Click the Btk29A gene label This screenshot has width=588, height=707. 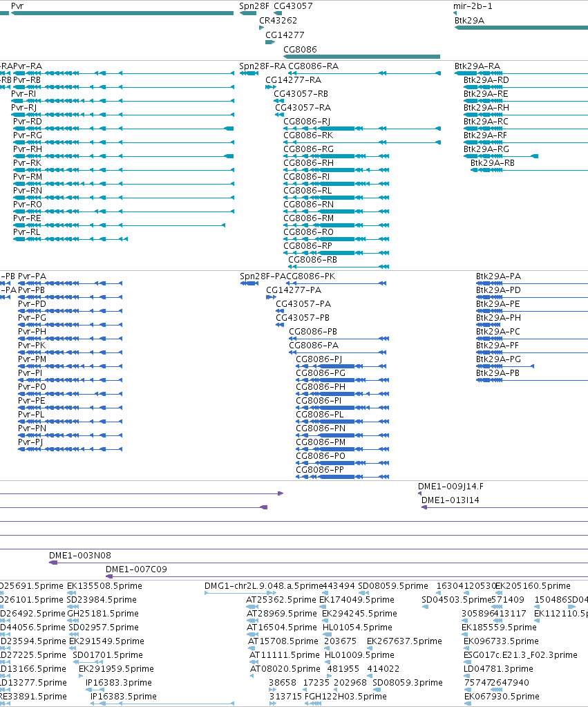[x=469, y=21]
